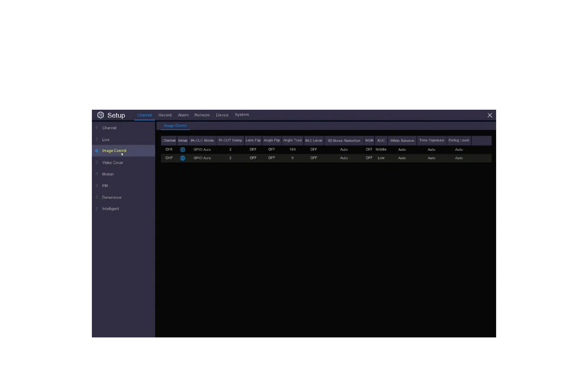This screenshot has height=365, width=588.
Task: Click the bullet icon beside Intelligent
Action: click(97, 209)
